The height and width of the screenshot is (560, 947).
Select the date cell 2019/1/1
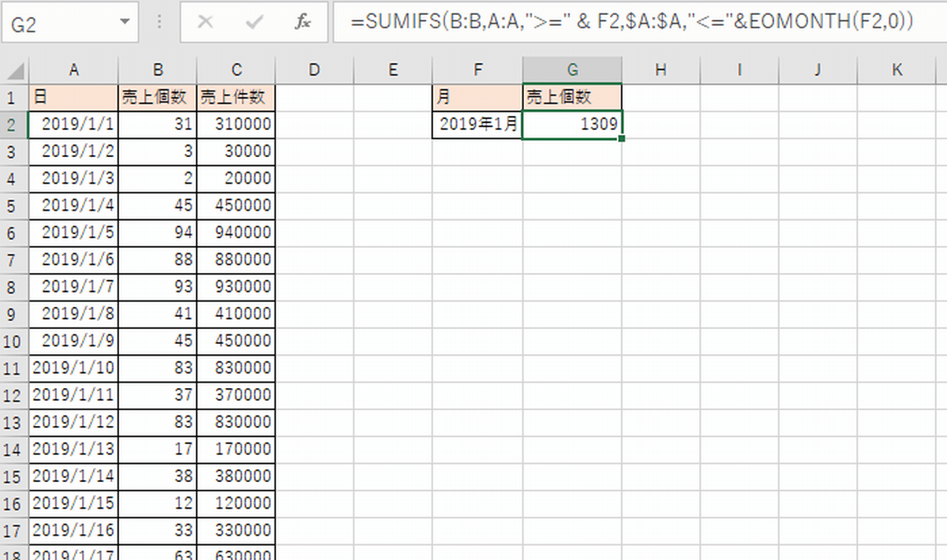point(73,124)
